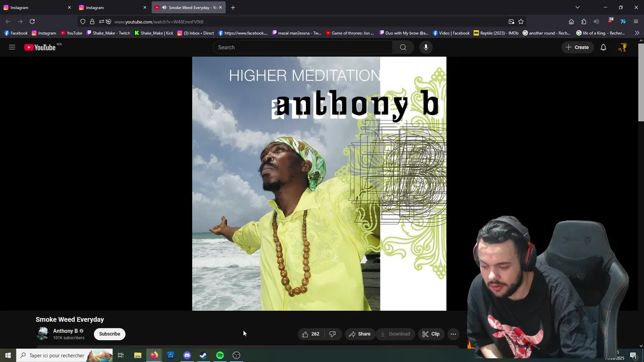This screenshot has width=644, height=362.
Task: Bookmark this page with star icon
Action: point(521,22)
